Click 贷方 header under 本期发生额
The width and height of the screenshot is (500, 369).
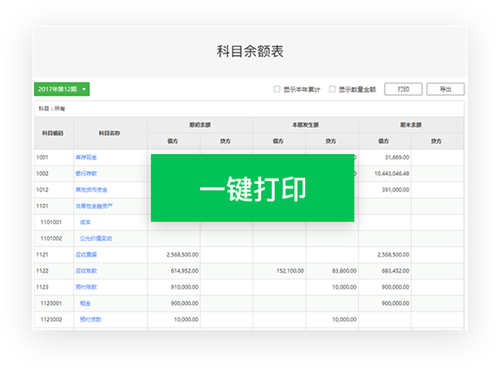point(331,141)
